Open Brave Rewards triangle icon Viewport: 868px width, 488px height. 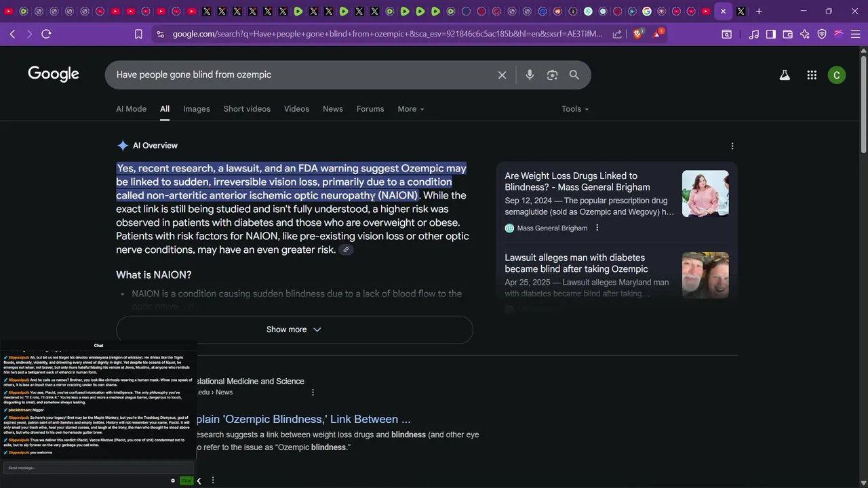657,33
